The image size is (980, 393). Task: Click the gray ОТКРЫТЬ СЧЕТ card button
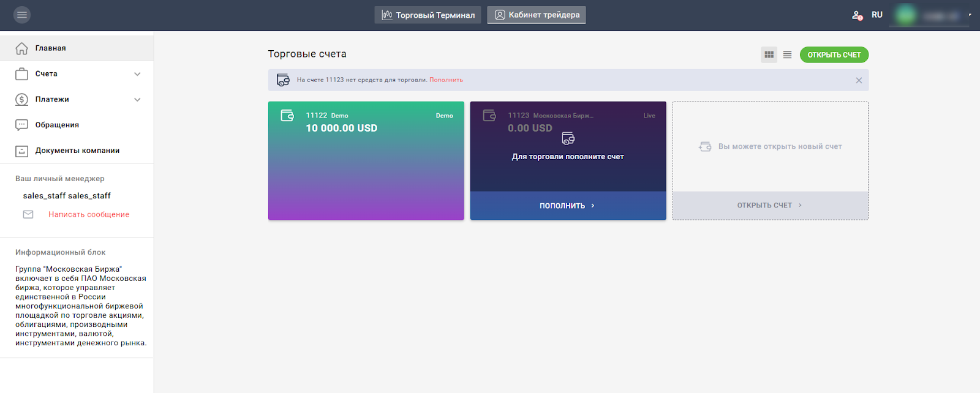tap(770, 206)
